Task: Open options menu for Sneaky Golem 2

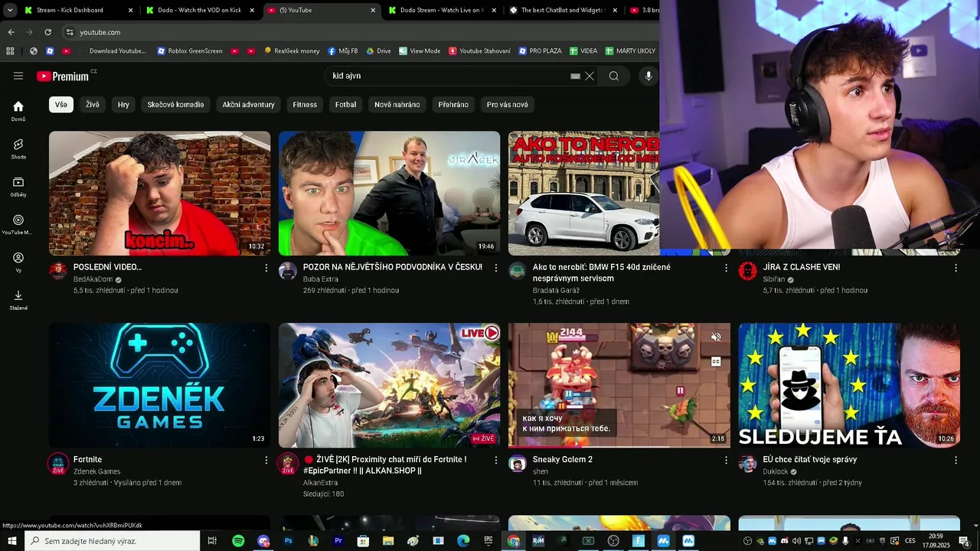Action: [x=727, y=461]
